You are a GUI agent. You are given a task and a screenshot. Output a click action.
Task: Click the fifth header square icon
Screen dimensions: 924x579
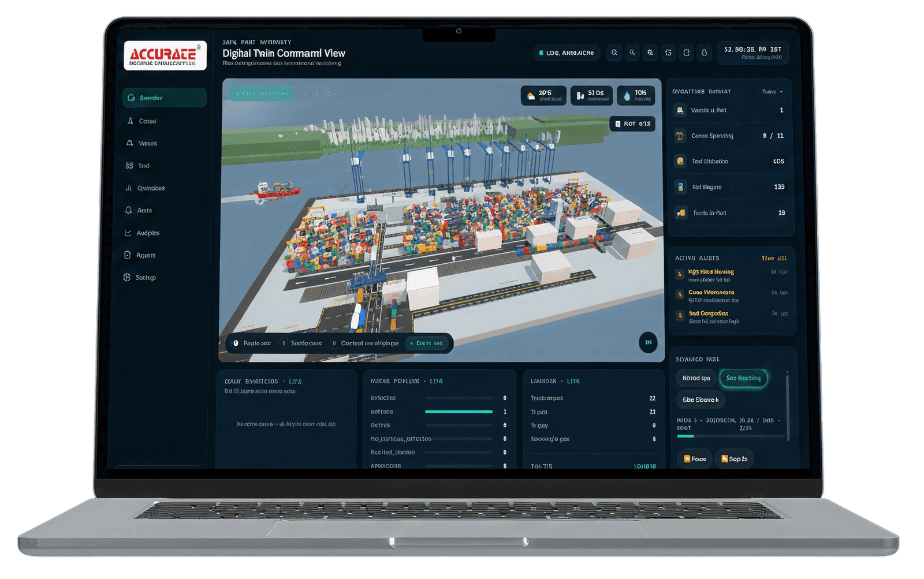pyautogui.click(x=686, y=53)
